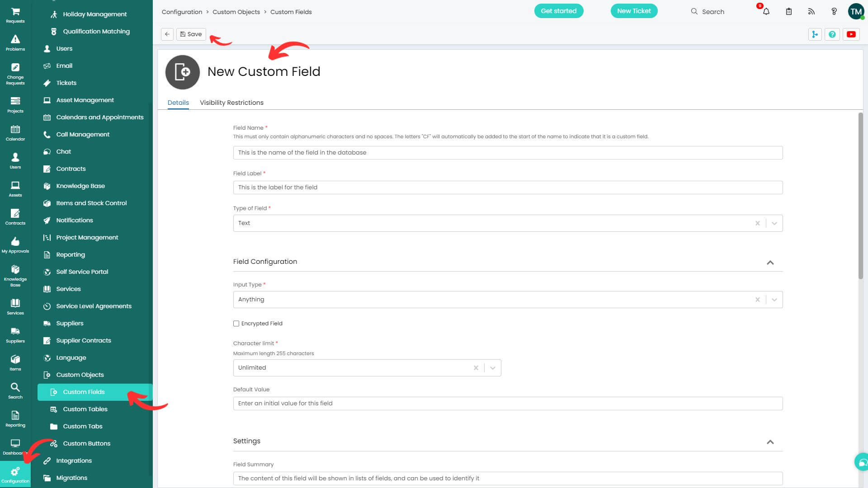
Task: Click the Save button
Action: (191, 34)
